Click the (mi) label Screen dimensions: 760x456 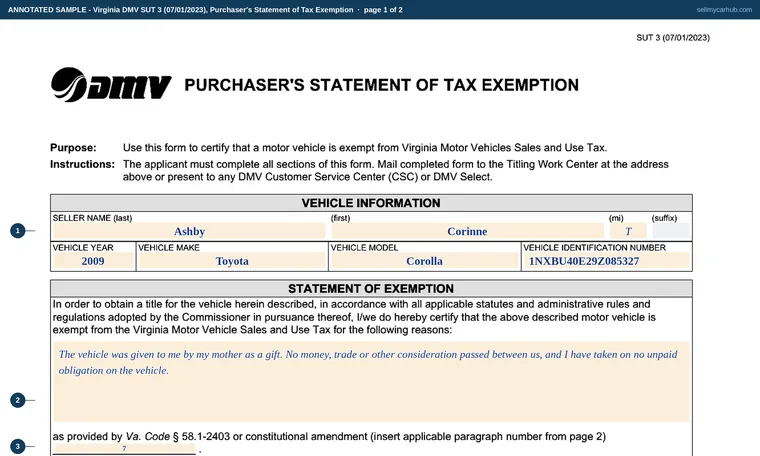(x=616, y=218)
